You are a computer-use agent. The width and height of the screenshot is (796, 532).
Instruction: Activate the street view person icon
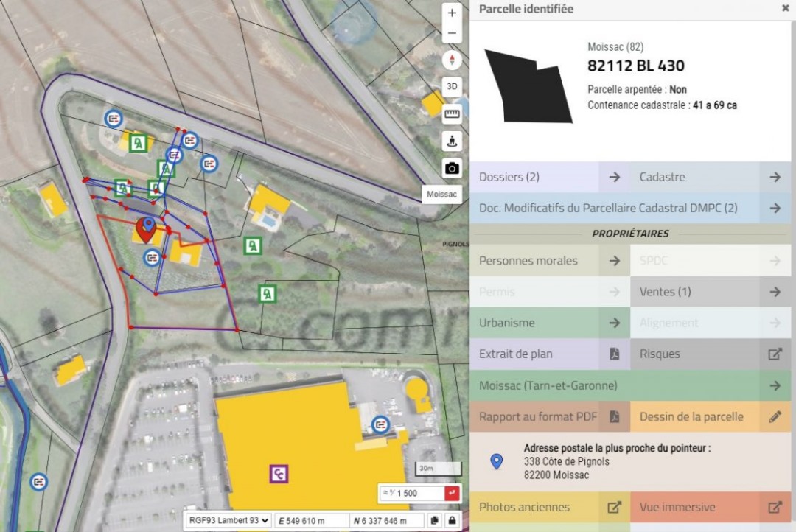[x=452, y=140]
